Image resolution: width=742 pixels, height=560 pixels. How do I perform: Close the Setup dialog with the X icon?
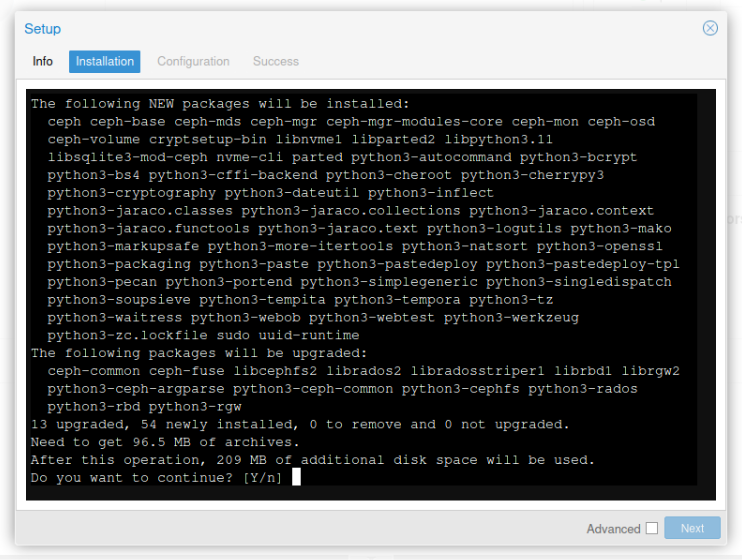coord(710,28)
